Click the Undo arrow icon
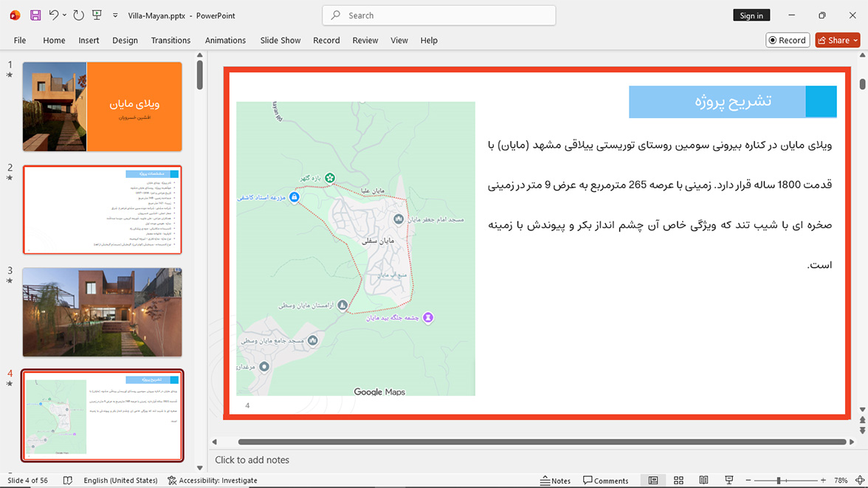868x488 pixels. tap(53, 16)
